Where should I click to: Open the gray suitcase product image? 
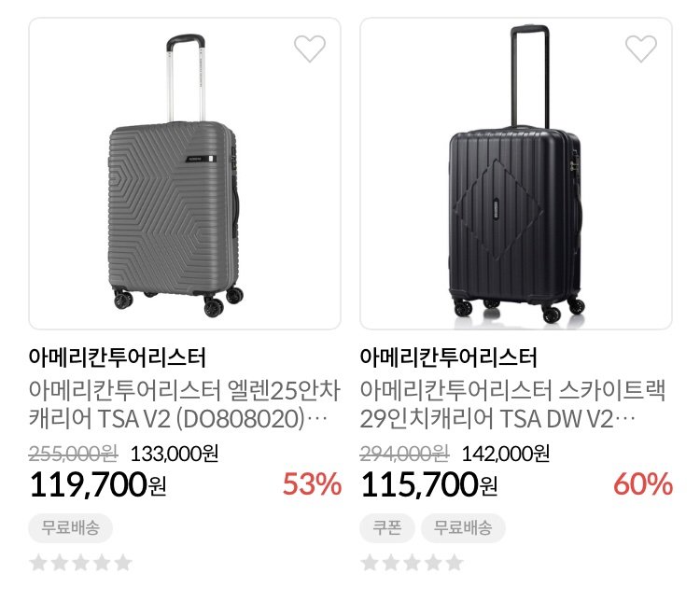click(185, 174)
